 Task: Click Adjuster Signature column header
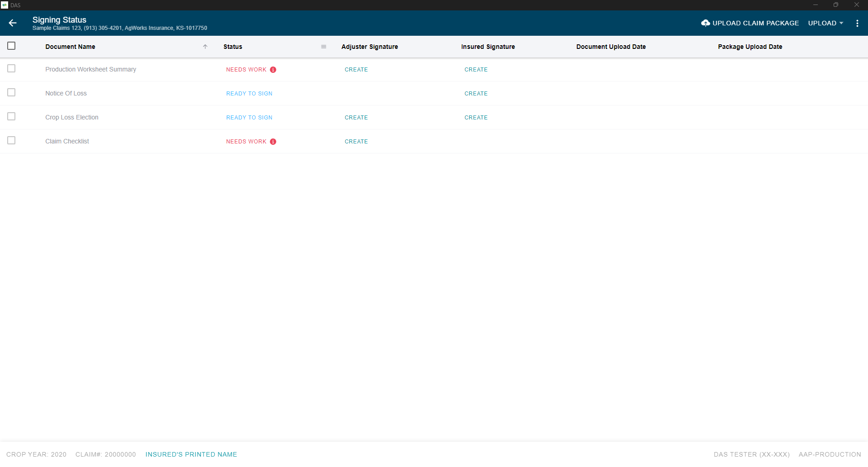click(370, 47)
